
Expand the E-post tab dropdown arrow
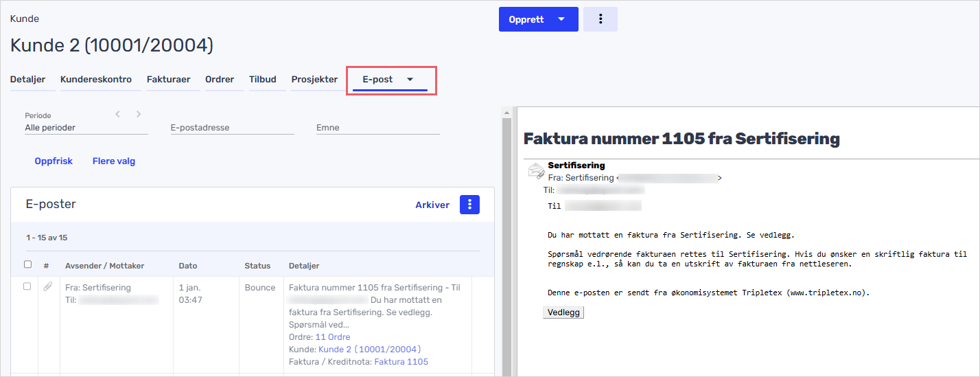pos(410,79)
